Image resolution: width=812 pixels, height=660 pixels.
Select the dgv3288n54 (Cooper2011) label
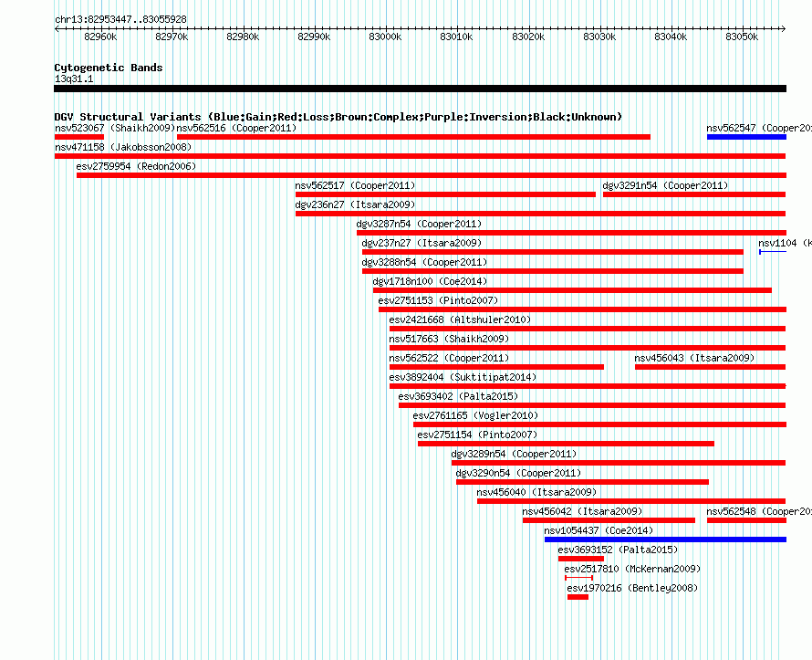(424, 262)
